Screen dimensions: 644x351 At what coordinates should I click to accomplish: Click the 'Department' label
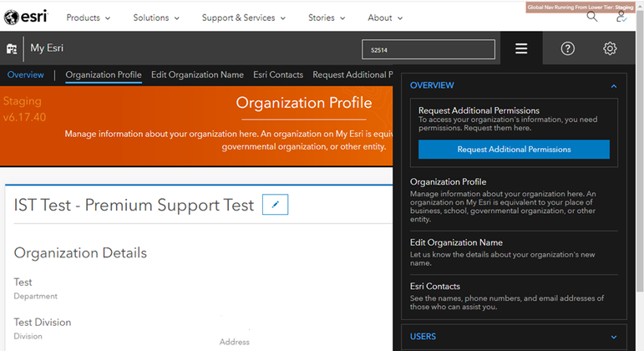(x=35, y=296)
